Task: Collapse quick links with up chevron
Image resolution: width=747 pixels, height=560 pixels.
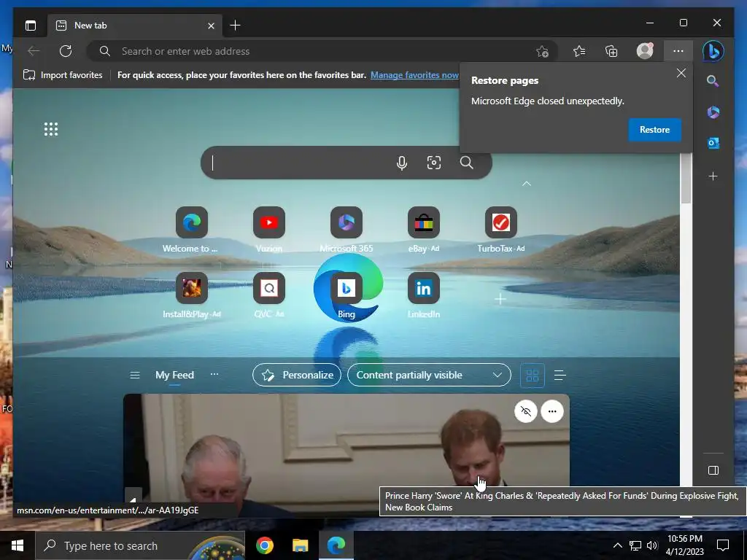Action: (527, 183)
